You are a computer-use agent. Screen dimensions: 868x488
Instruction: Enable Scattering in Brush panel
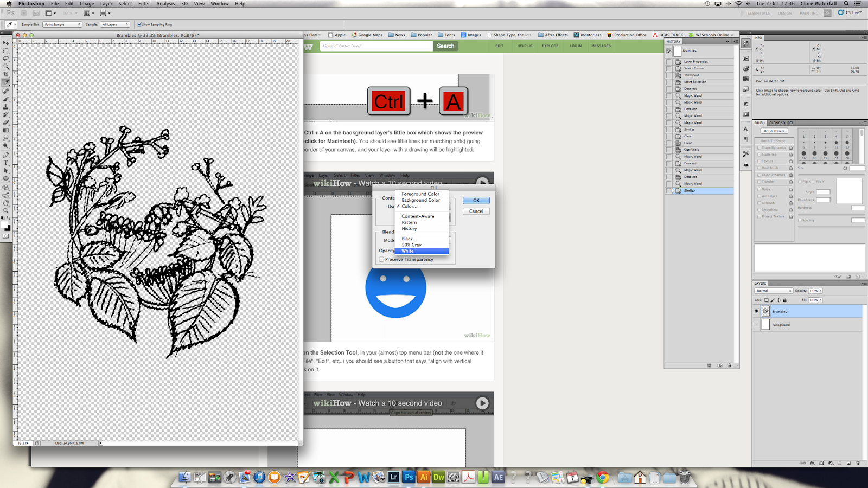click(x=758, y=155)
